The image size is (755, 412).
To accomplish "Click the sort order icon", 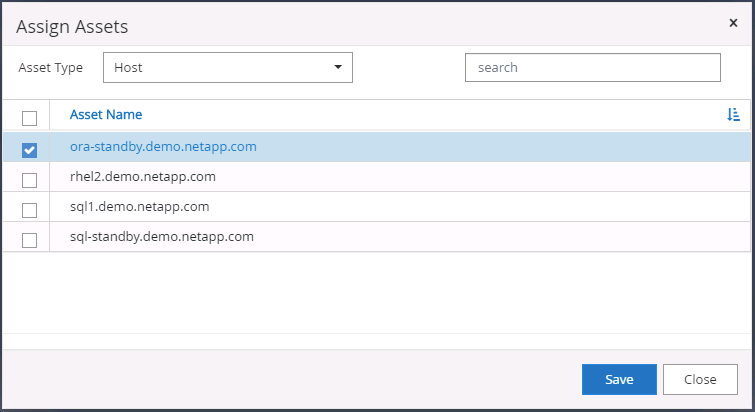I will click(x=733, y=115).
